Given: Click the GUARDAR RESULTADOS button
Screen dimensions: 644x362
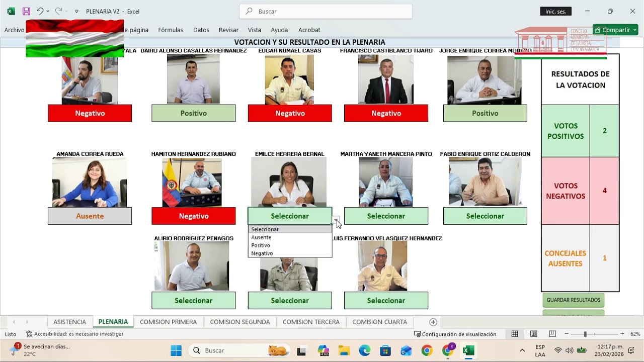Looking at the screenshot, I should point(574,300).
